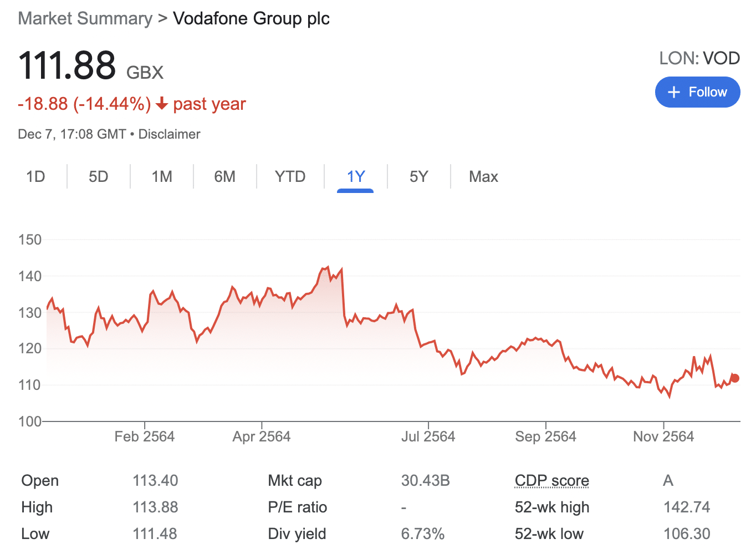Select the 1M range tab
756x559 pixels.
pyautogui.click(x=162, y=176)
